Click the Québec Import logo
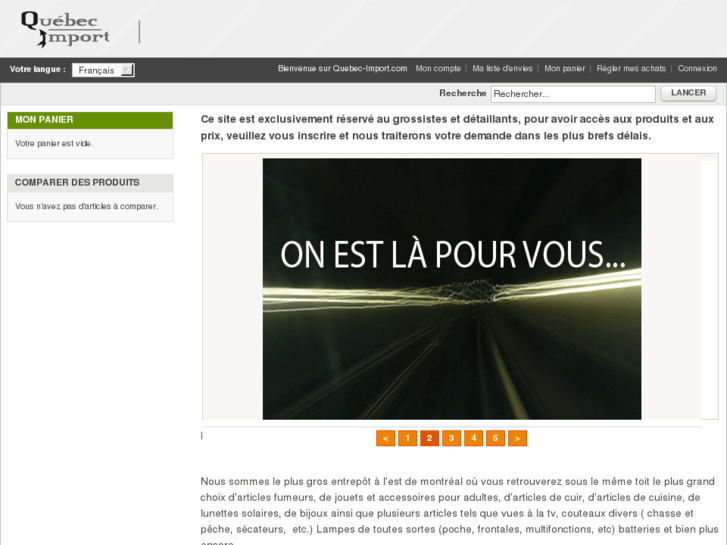727x545 pixels. point(65,29)
